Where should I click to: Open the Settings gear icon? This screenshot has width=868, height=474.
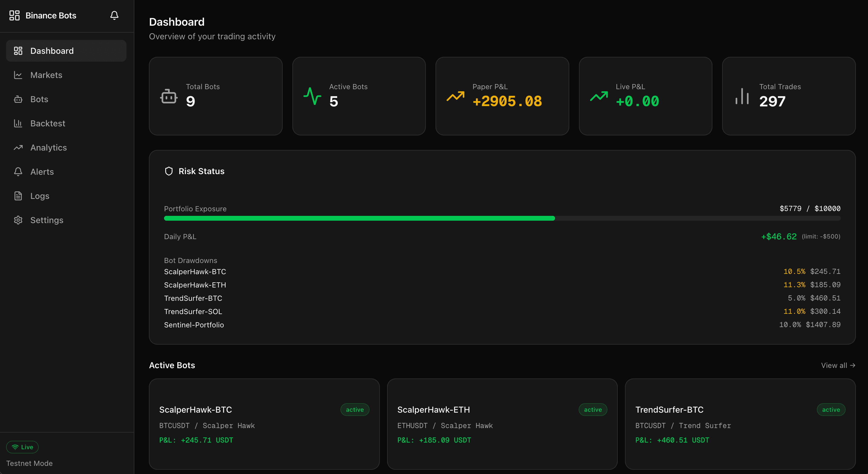click(x=18, y=220)
